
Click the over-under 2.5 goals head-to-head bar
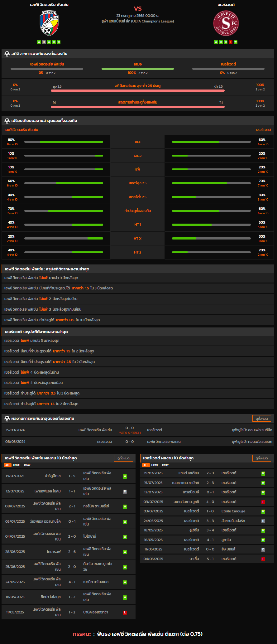click(138, 91)
